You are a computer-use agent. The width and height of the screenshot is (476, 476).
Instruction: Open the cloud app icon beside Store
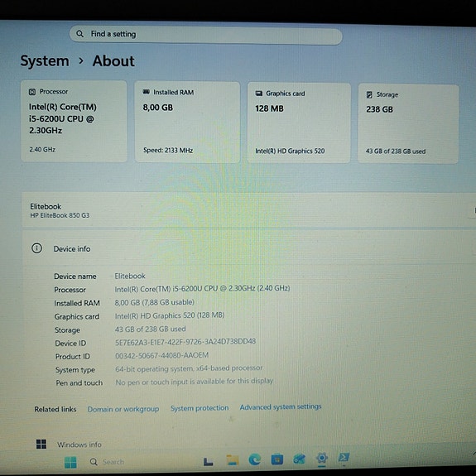[x=300, y=459]
